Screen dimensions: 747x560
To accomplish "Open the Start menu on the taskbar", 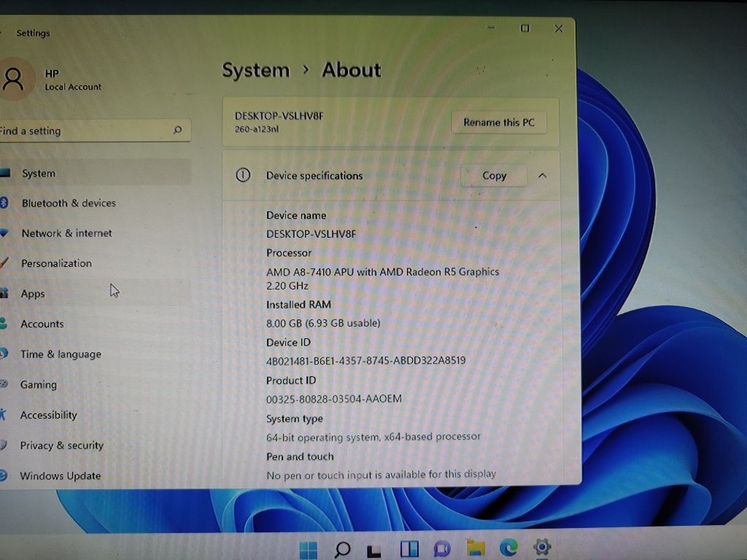I will tap(309, 550).
